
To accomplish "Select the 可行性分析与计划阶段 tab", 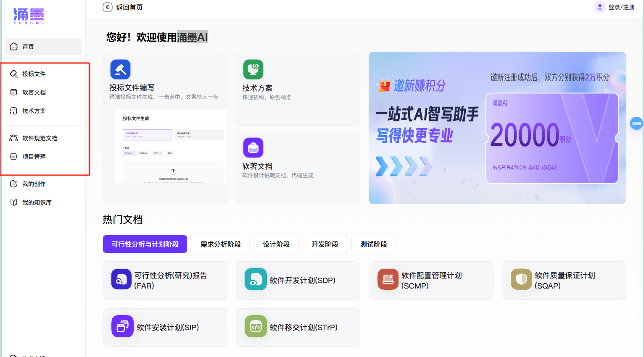I will [x=145, y=244].
